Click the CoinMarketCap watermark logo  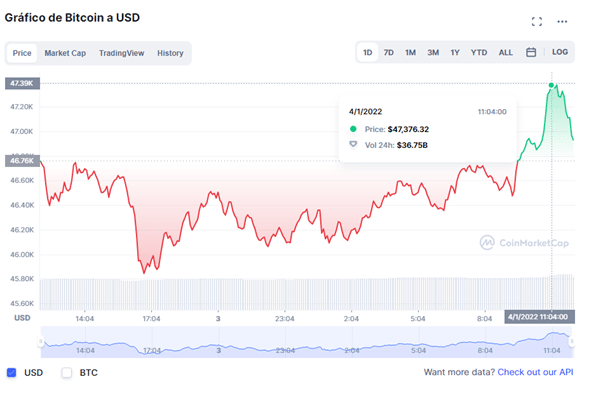coord(524,243)
